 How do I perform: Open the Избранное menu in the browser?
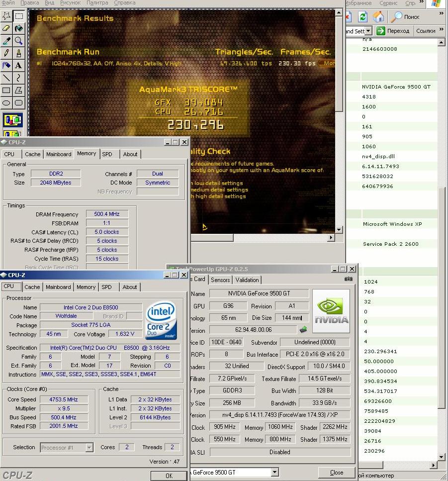[x=358, y=3]
